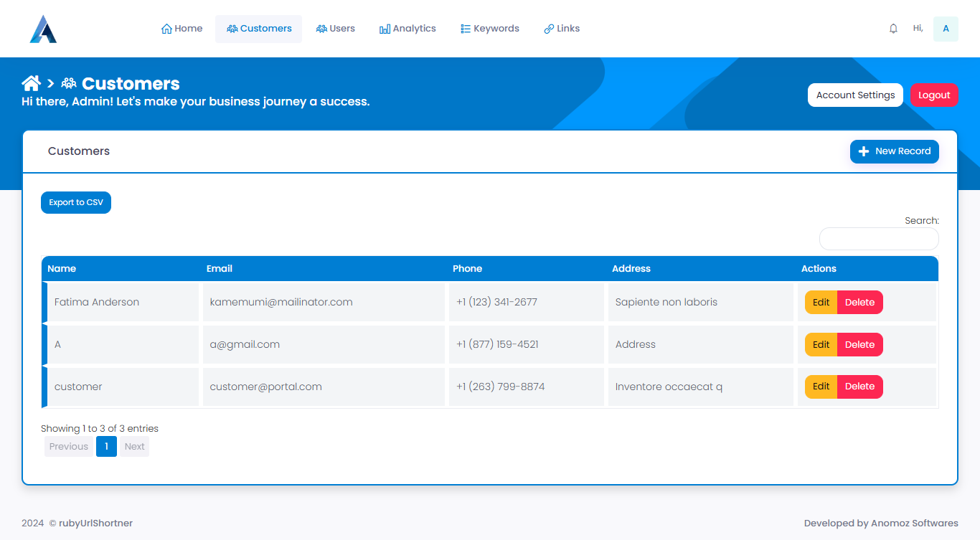Open Account Settings
This screenshot has height=540, width=980.
[x=855, y=95]
